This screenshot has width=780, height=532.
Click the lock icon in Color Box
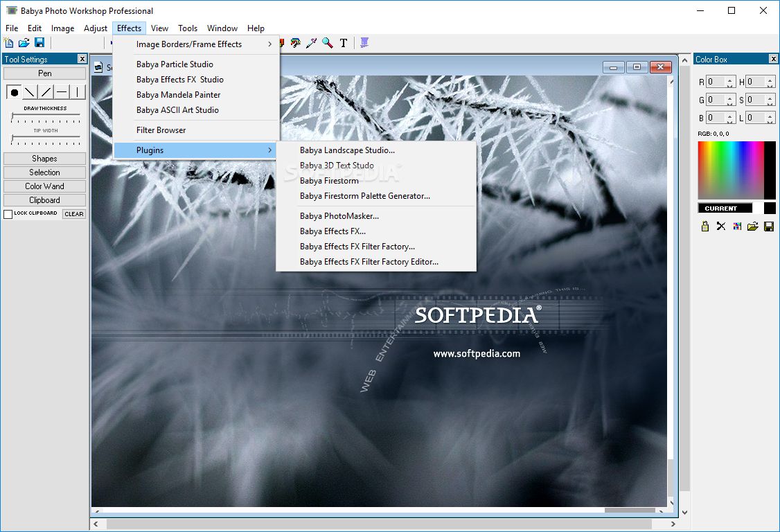click(x=705, y=227)
